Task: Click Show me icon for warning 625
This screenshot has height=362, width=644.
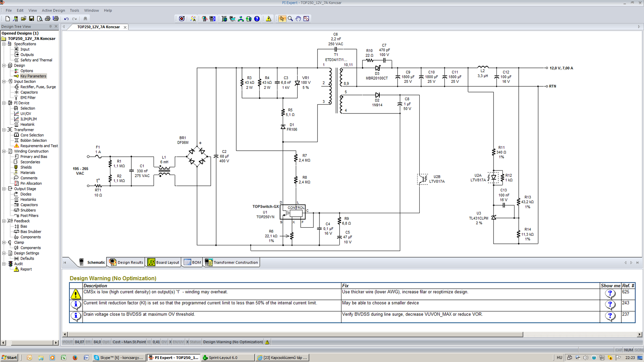Action: [610, 293]
